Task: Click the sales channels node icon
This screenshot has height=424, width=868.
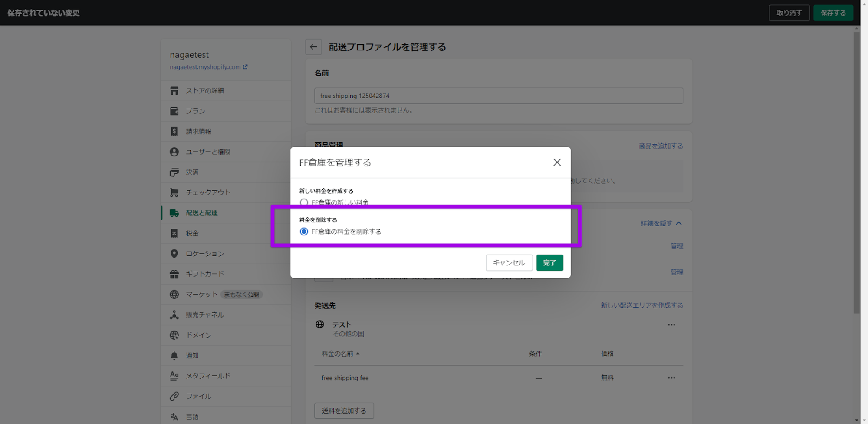Action: click(174, 315)
